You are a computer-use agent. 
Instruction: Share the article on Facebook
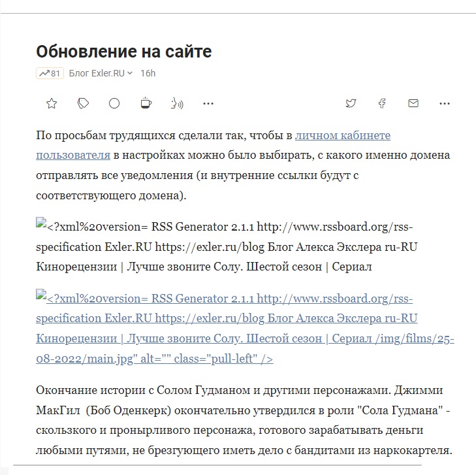point(382,103)
